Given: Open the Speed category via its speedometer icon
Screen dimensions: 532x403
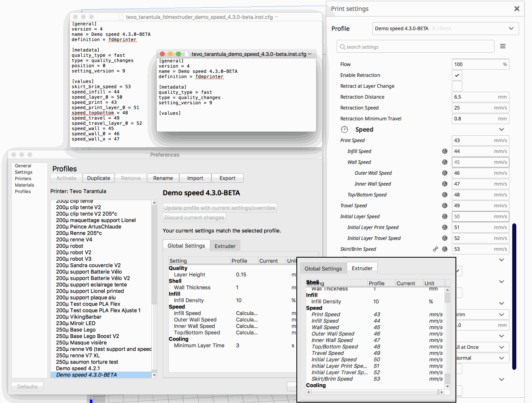Looking at the screenshot, I should pyautogui.click(x=344, y=129).
